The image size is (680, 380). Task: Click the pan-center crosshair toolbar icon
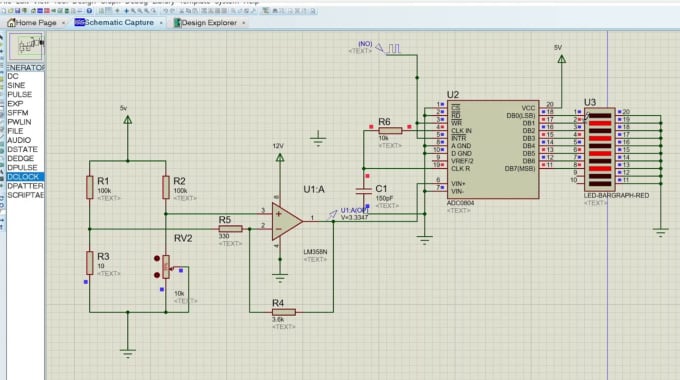[126, 10]
